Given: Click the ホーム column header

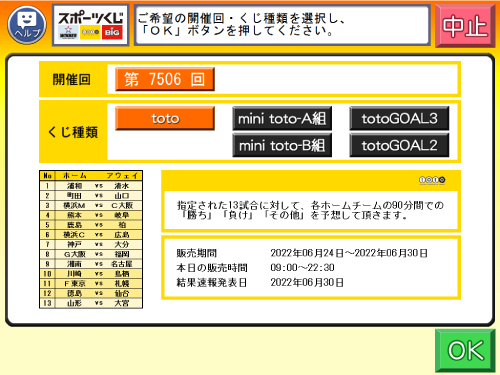Looking at the screenshot, I should pos(75,176).
